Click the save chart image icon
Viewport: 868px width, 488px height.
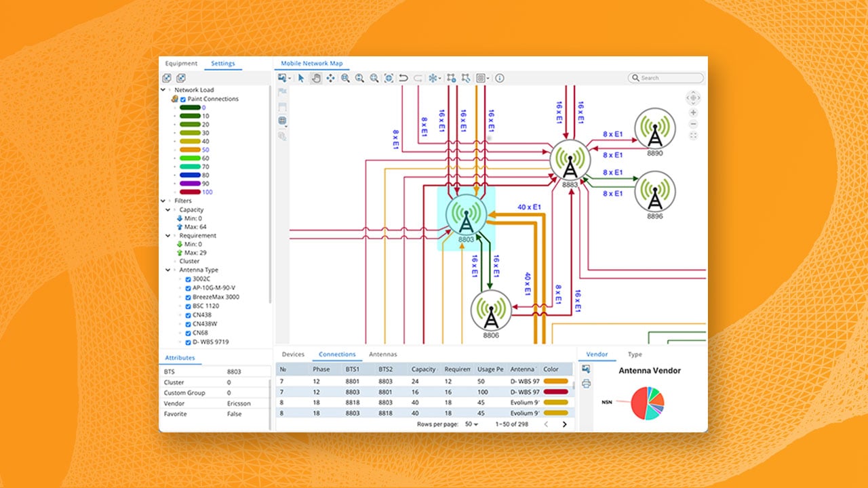point(586,369)
